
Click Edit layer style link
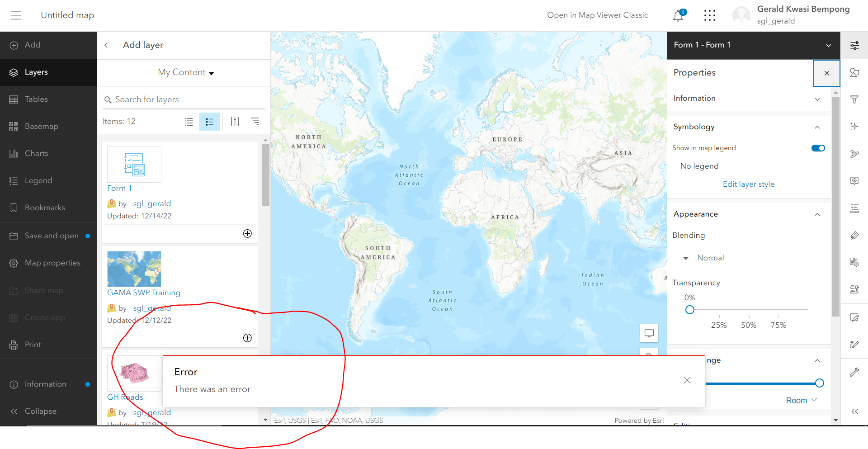[x=749, y=184]
